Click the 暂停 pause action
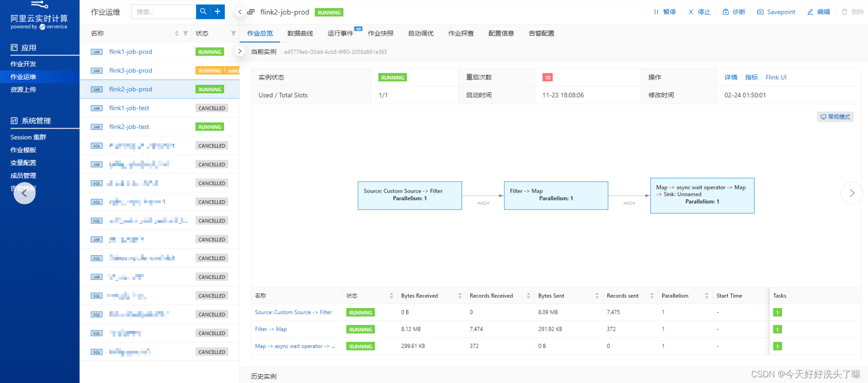Image resolution: width=868 pixels, height=383 pixels. point(665,12)
